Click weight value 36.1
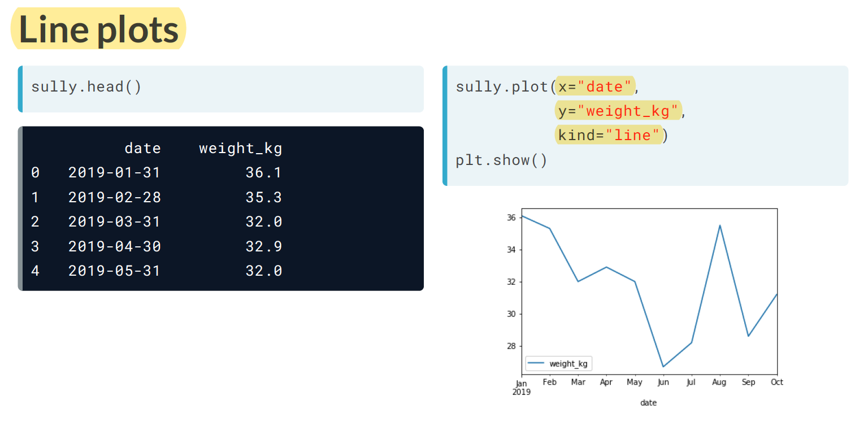The height and width of the screenshot is (426, 868). pos(264,172)
